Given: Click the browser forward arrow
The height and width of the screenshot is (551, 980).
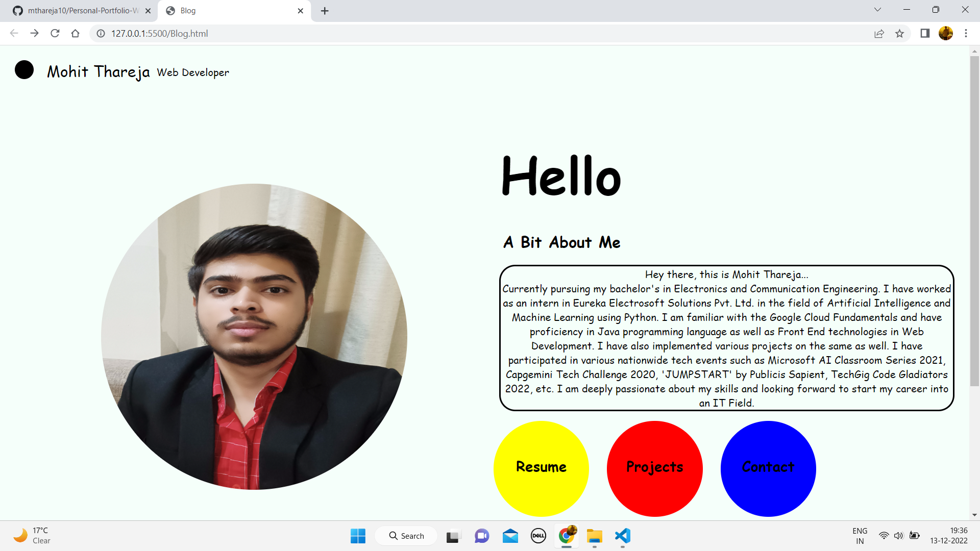Looking at the screenshot, I should pos(34,33).
